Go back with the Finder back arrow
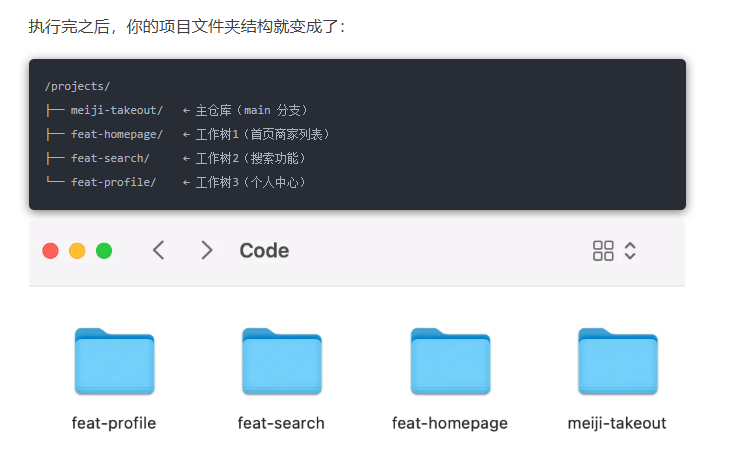This screenshot has width=746, height=473. click(159, 250)
